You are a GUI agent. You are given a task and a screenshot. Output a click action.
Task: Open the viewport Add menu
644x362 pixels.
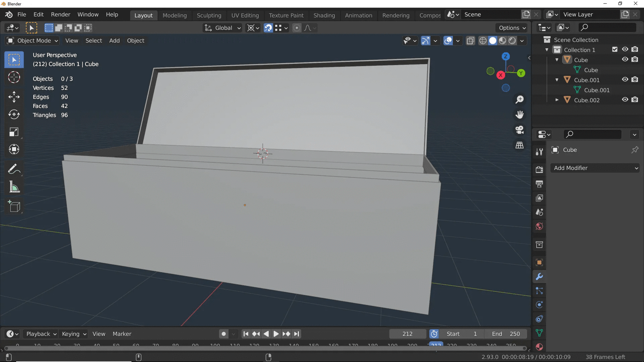114,41
